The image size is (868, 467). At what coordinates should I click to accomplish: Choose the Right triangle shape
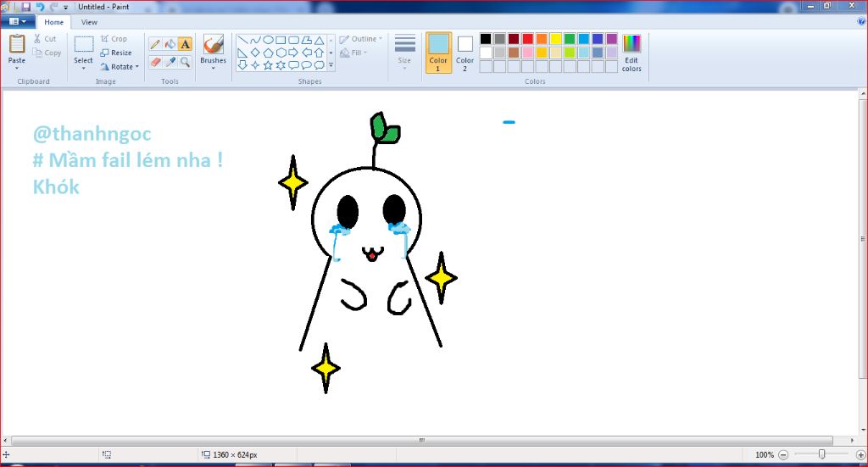pyautogui.click(x=242, y=53)
